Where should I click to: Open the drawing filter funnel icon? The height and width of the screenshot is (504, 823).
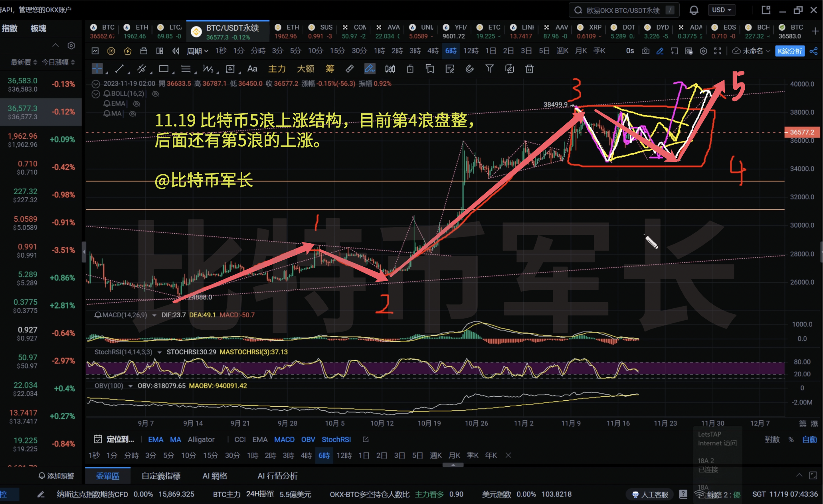coord(490,69)
